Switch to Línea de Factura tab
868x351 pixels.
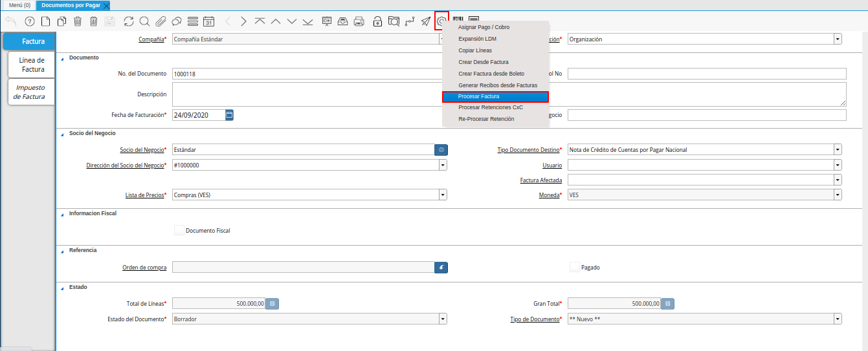point(32,65)
